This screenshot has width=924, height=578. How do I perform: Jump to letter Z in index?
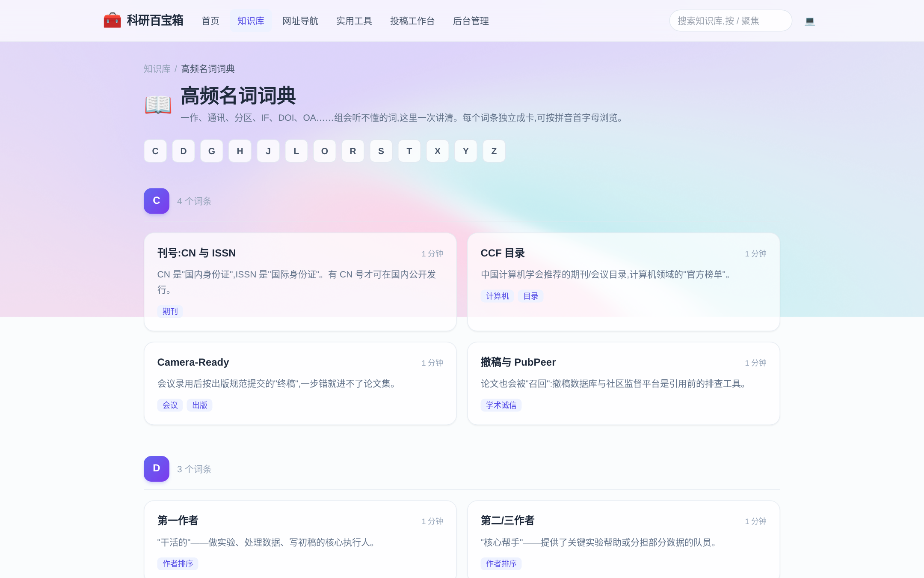494,151
